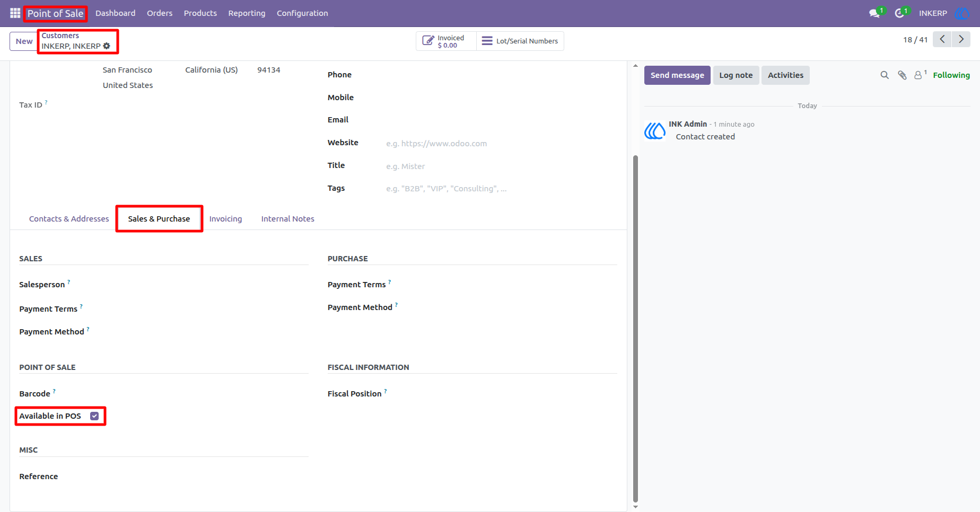
Task: Open the activities clock icon in navbar
Action: pyautogui.click(x=899, y=13)
